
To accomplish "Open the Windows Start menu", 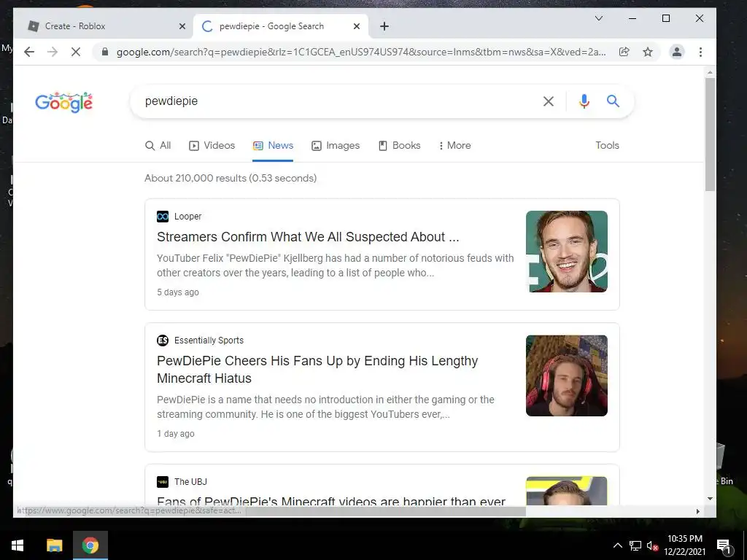I will [18, 545].
